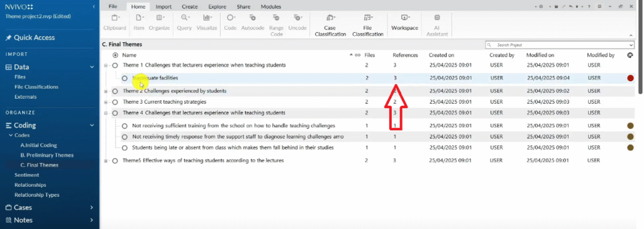Open the File menu
This screenshot has height=229, width=644.
coord(113,6)
